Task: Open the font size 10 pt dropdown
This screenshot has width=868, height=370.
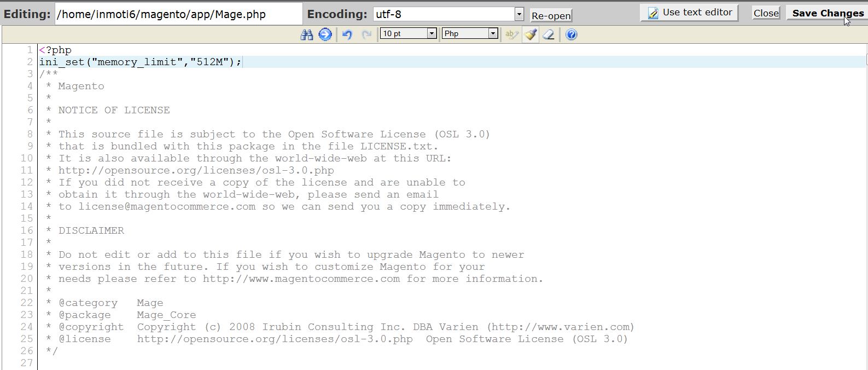Action: (409, 33)
